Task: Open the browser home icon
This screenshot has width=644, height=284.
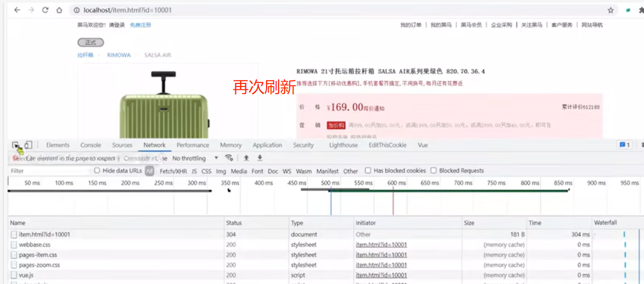Action: (59, 10)
